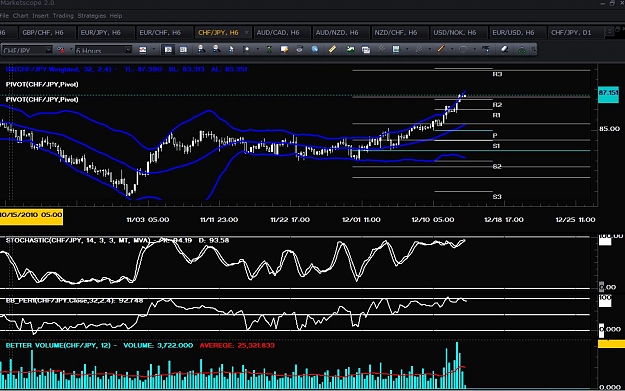
Task: Click the green icon after the eraser
Action: tap(522, 49)
